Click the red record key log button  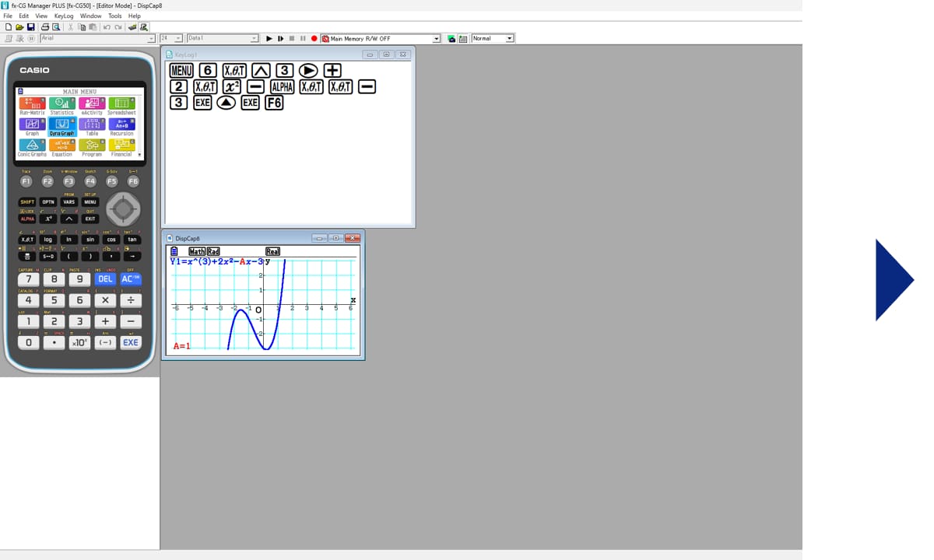pos(314,38)
